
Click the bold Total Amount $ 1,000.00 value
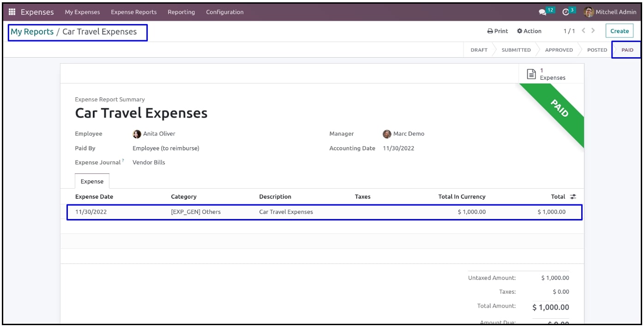coord(551,307)
